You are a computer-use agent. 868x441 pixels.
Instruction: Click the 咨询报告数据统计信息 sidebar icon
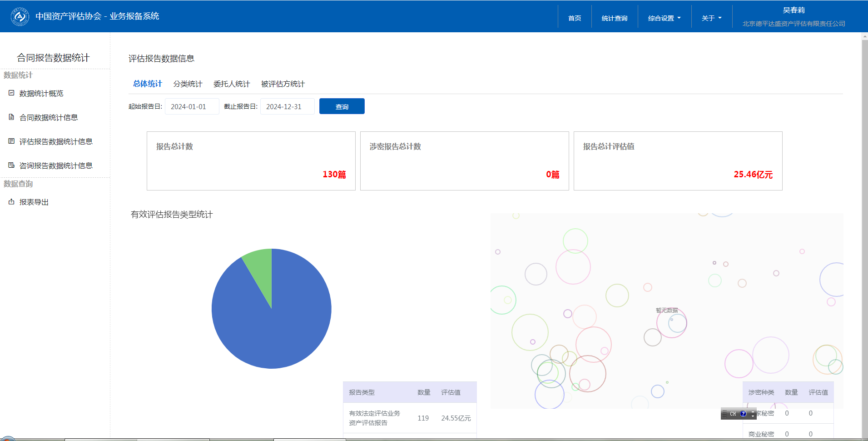[11, 165]
